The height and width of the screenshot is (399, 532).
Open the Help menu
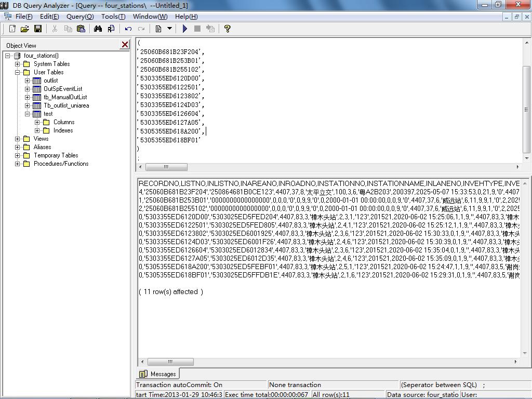point(187,16)
